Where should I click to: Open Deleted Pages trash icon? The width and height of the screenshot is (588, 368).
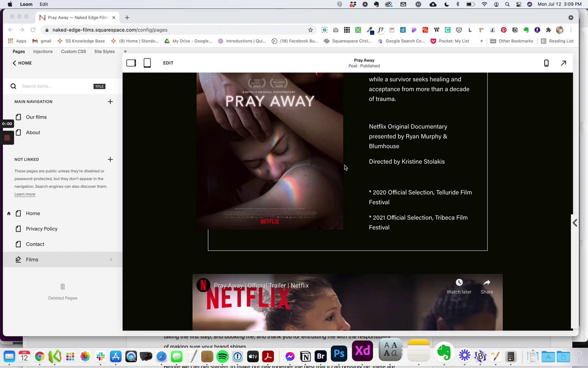(62, 287)
